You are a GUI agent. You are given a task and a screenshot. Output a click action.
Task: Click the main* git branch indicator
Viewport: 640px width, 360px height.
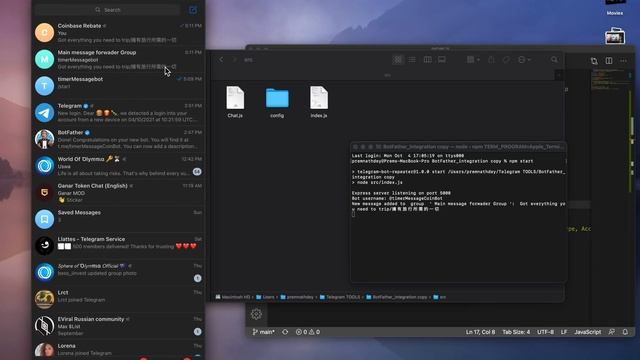point(264,332)
